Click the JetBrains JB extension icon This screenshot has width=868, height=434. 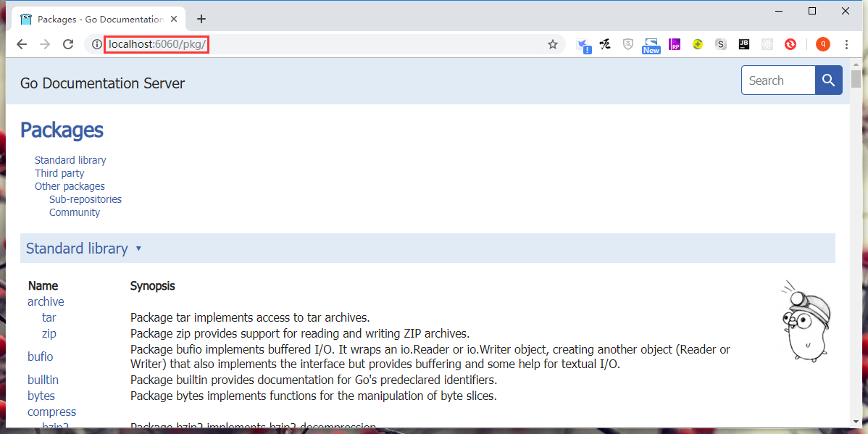coord(744,44)
